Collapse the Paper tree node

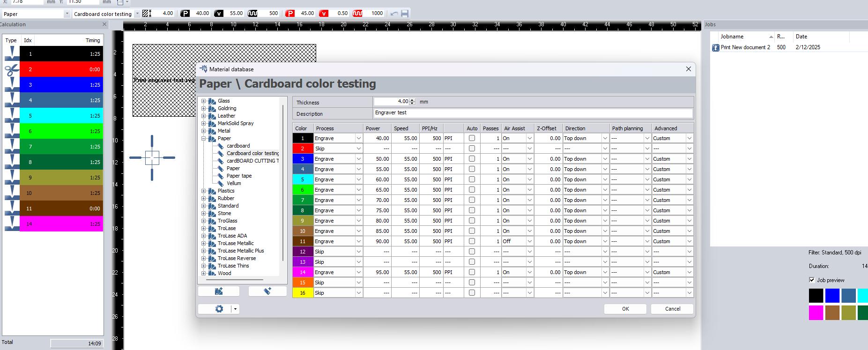point(204,138)
